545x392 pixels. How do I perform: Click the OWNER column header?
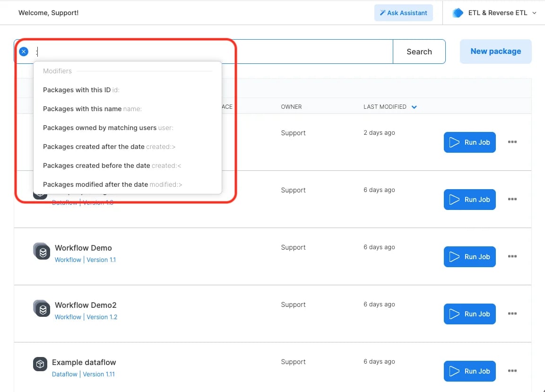pos(291,107)
